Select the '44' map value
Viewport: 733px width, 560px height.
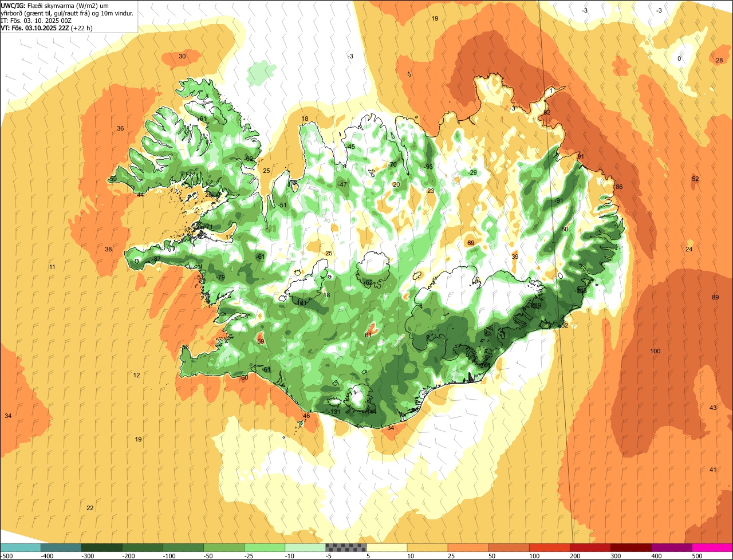click(x=140, y=195)
